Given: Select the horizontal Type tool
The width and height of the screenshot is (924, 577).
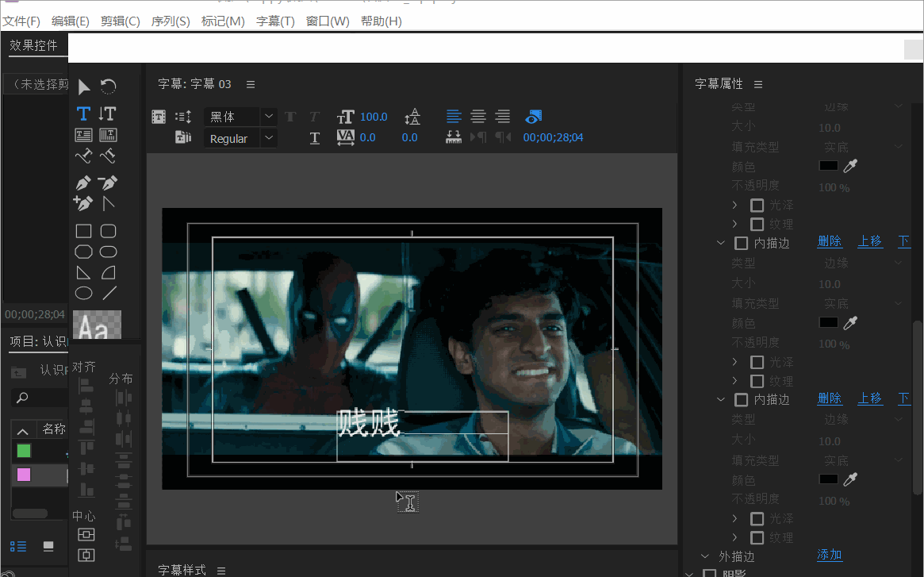Looking at the screenshot, I should (x=84, y=113).
